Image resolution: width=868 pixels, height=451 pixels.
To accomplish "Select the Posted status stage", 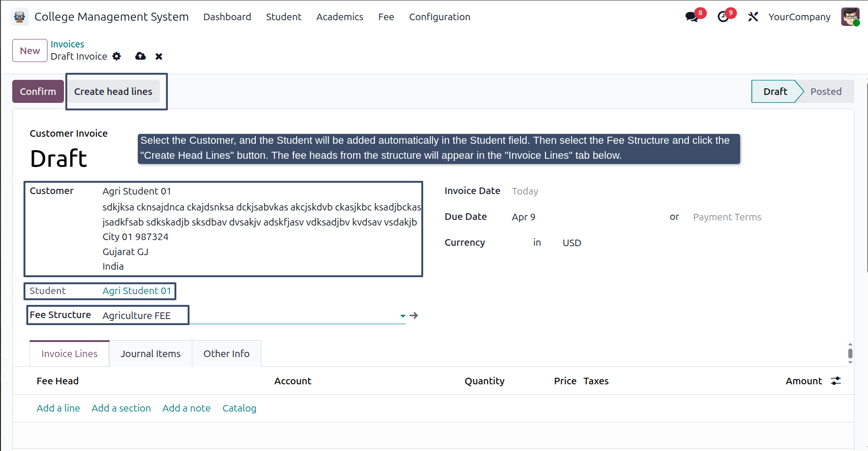I will point(826,92).
